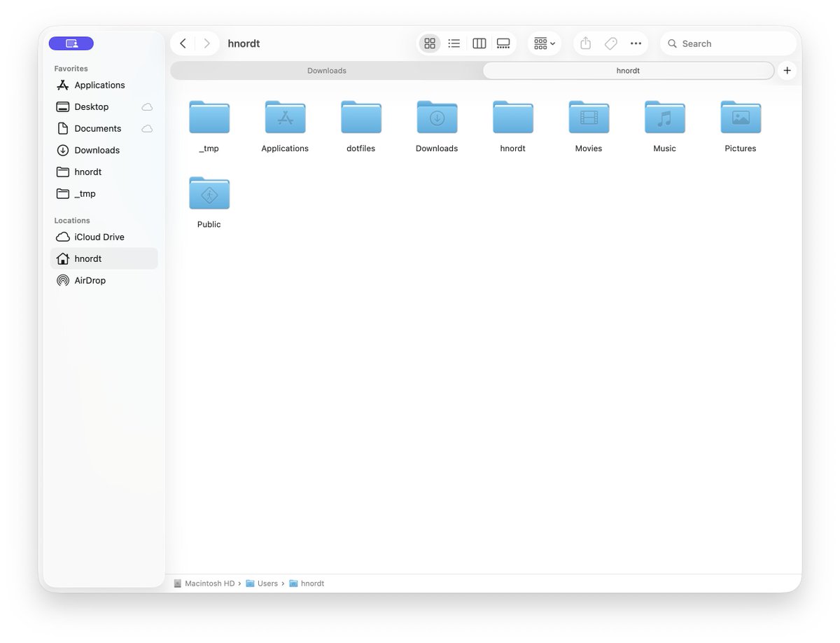Select the dotfiles folder icon

pyautogui.click(x=361, y=117)
